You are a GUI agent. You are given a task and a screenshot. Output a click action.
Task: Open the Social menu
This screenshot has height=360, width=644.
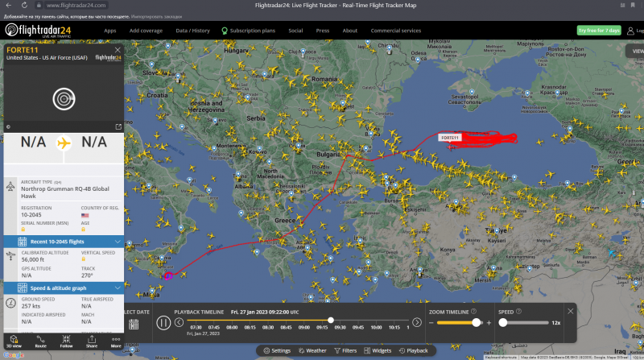click(x=295, y=31)
